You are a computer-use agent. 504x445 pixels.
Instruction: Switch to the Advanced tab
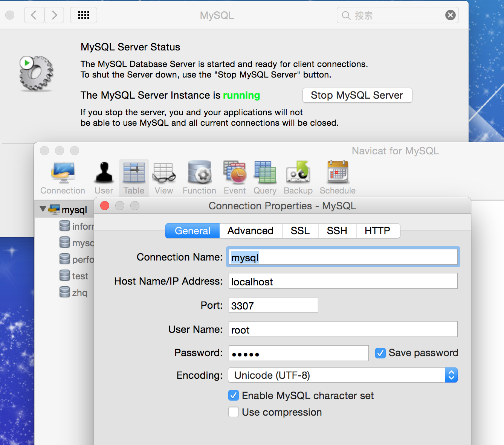[x=250, y=231]
